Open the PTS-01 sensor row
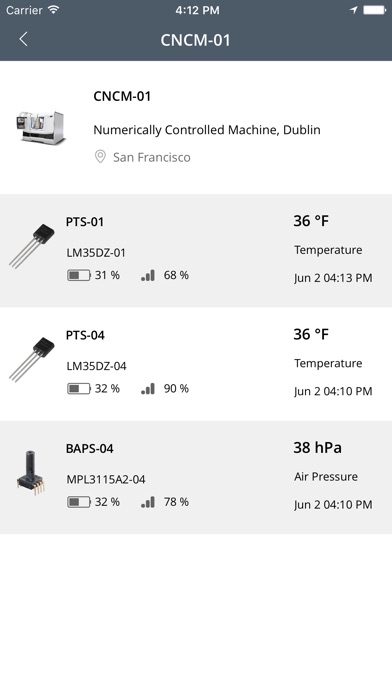The height and width of the screenshot is (696, 392). [196, 251]
